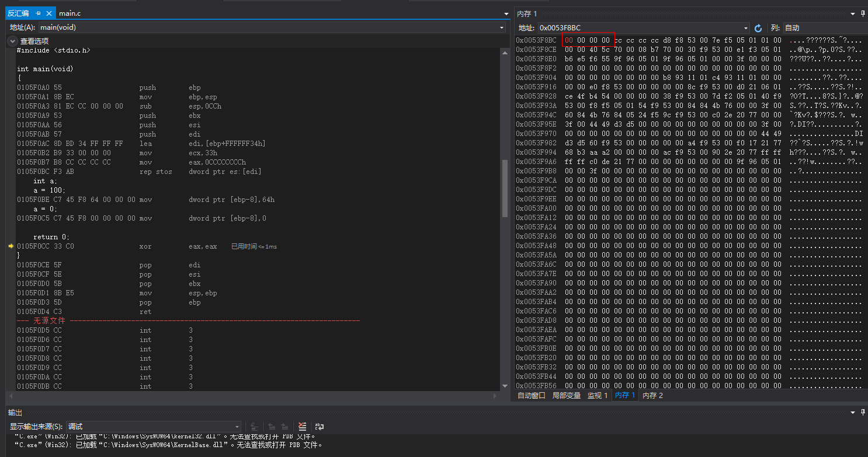Click the disassembly vertical scrollbar thumb
This screenshot has height=457, width=868.
coord(505,188)
